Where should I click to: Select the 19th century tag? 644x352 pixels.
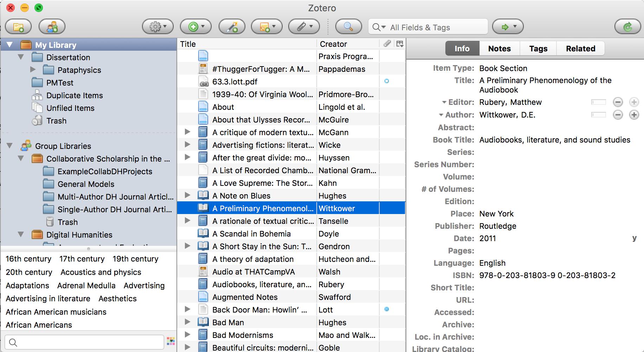(135, 259)
